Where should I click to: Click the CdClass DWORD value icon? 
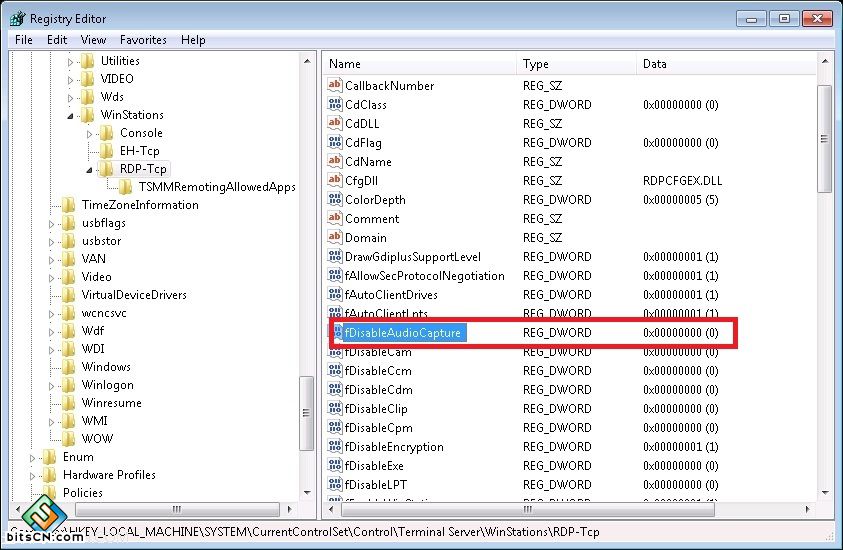click(x=334, y=104)
